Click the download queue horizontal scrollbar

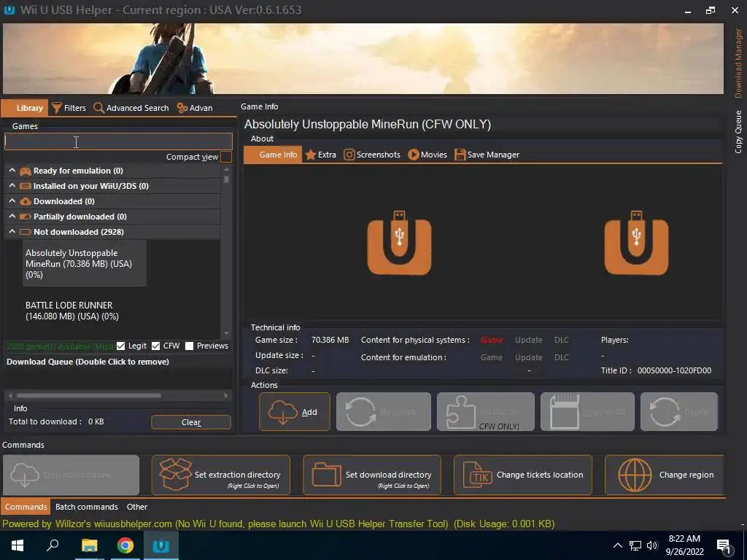point(88,395)
